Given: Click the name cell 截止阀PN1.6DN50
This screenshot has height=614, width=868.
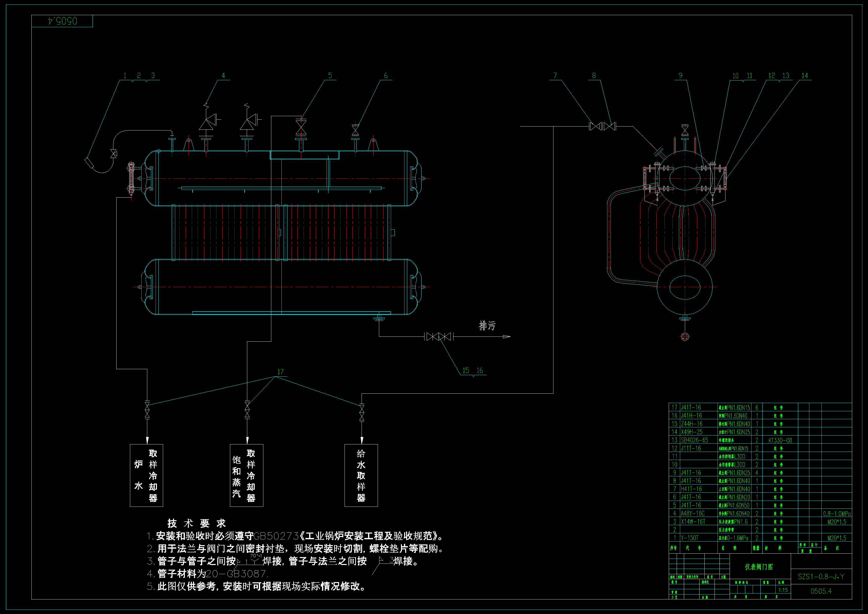Looking at the screenshot, I should (x=734, y=505).
